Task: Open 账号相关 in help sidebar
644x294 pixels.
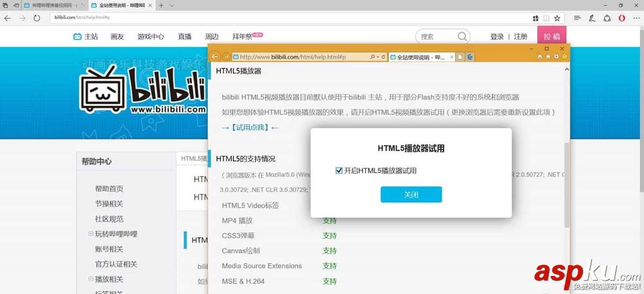Action: coord(109,249)
